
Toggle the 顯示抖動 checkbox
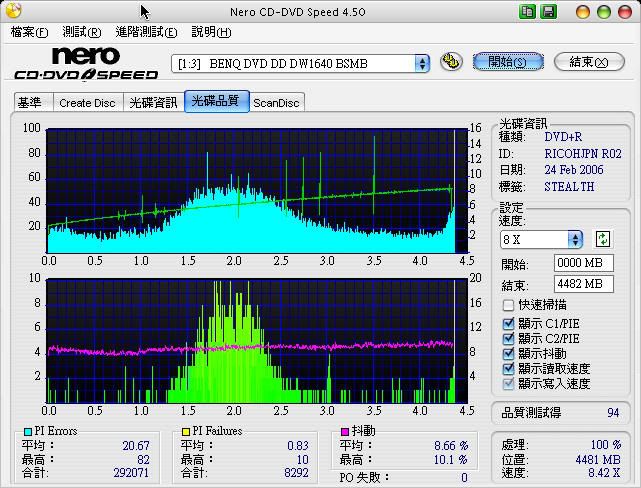point(508,354)
